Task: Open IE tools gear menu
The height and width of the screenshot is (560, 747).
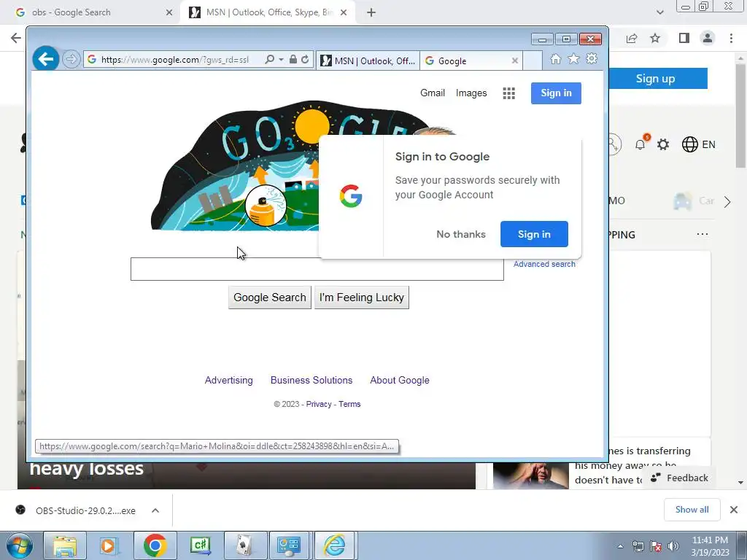Action: pyautogui.click(x=592, y=59)
